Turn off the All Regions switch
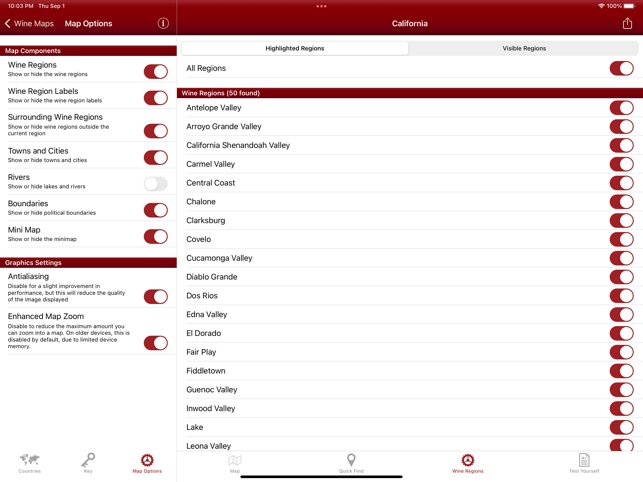Image resolution: width=643 pixels, height=482 pixels. coord(621,69)
